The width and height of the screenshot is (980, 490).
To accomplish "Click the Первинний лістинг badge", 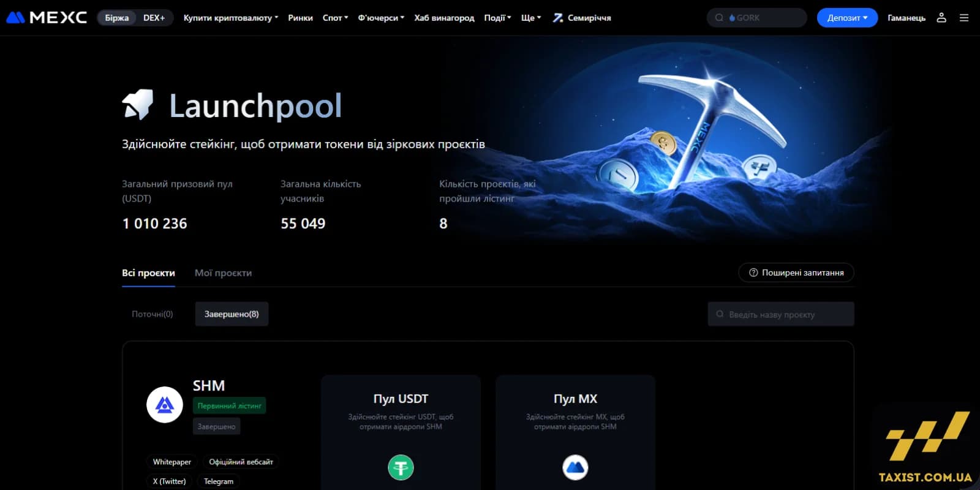I will (230, 405).
